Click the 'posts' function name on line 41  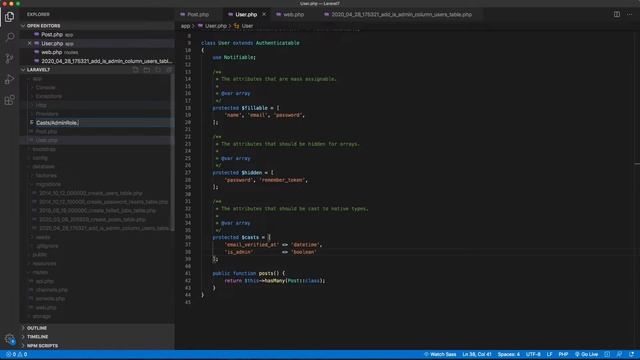(x=266, y=273)
